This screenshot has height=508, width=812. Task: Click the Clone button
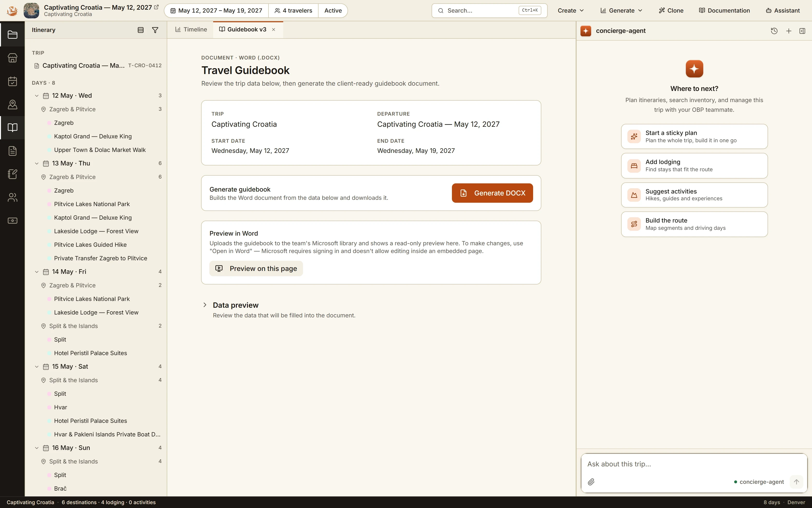[x=671, y=10]
